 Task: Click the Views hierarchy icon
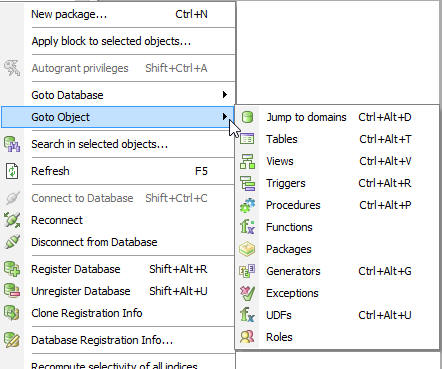(x=247, y=161)
